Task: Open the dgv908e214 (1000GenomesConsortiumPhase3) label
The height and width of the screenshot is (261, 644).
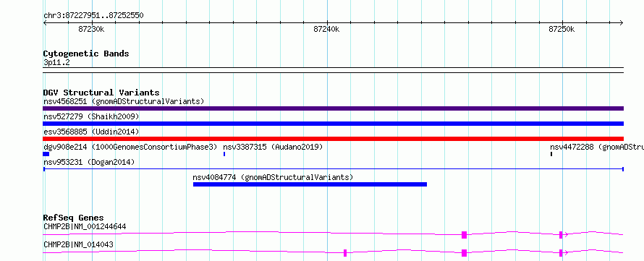Action: (x=130, y=147)
